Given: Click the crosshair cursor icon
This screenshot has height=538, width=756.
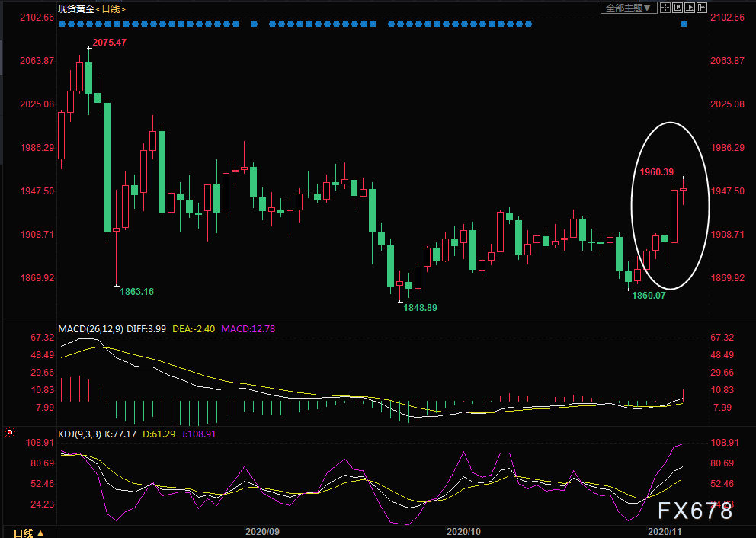Looking at the screenshot, I should tap(665, 8).
